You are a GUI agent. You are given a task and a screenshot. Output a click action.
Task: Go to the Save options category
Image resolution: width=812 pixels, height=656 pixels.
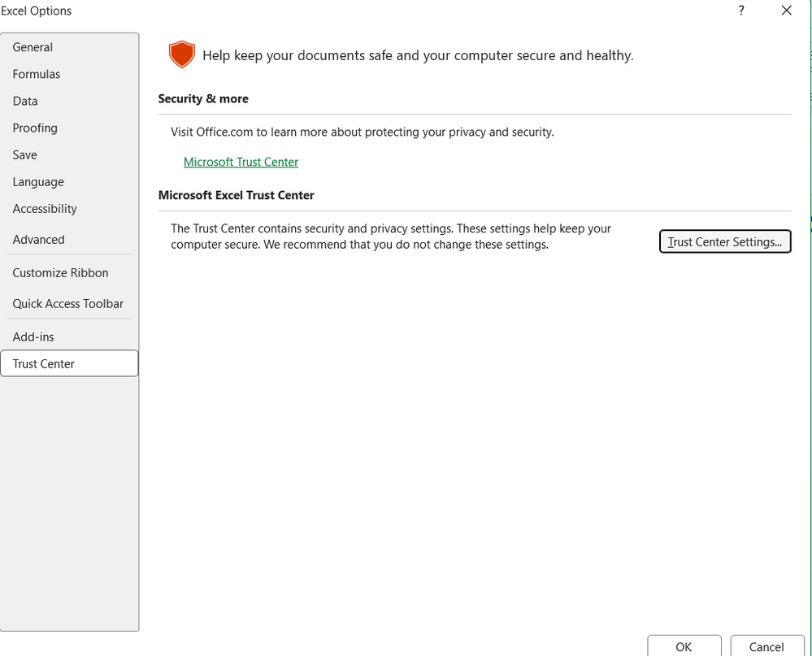(25, 154)
